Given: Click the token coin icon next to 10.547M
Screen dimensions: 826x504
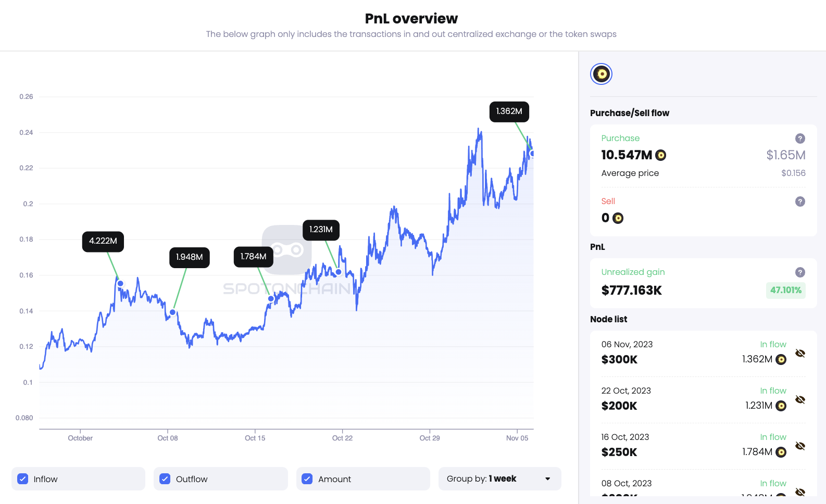Looking at the screenshot, I should pos(660,155).
